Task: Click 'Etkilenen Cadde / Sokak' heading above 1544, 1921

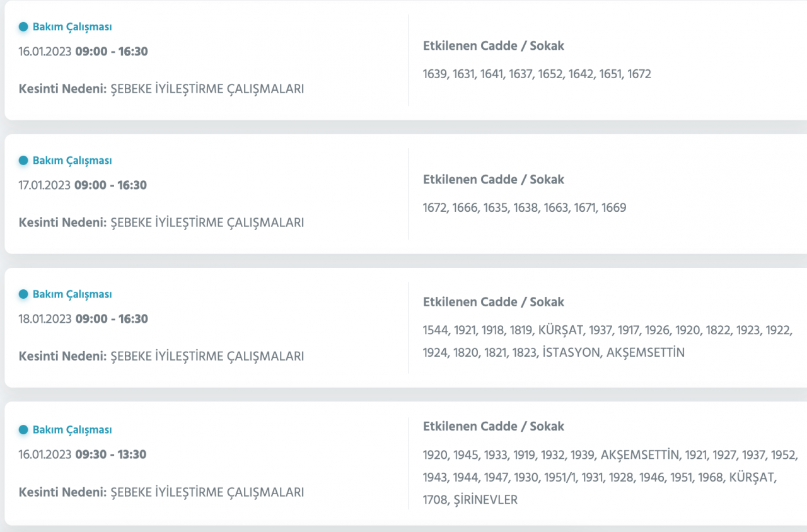Action: pyautogui.click(x=494, y=302)
